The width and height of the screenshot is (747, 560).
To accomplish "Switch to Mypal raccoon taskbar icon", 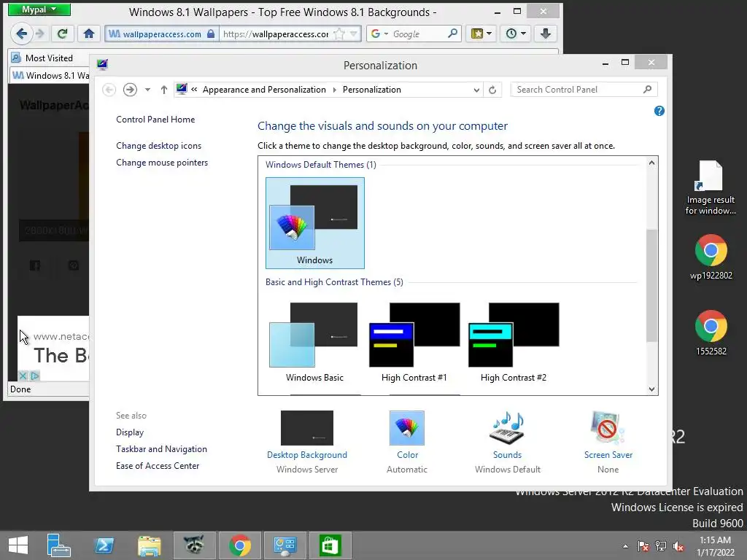I will click(x=194, y=545).
